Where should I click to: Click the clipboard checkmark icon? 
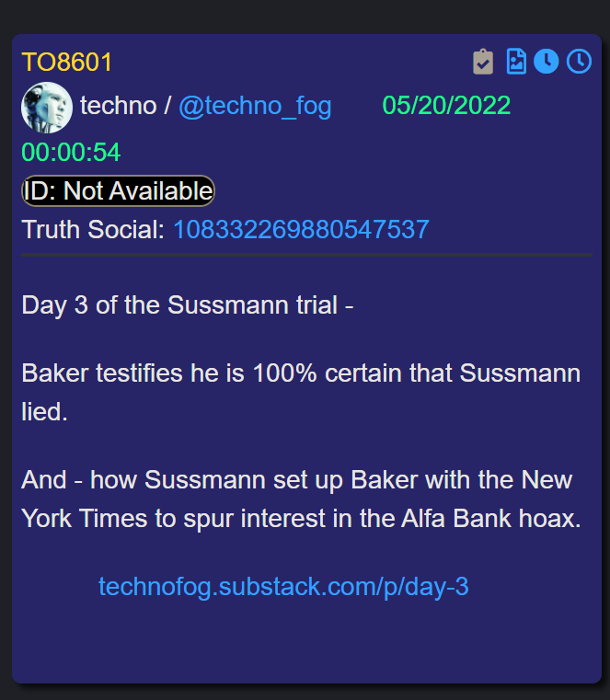tap(483, 62)
